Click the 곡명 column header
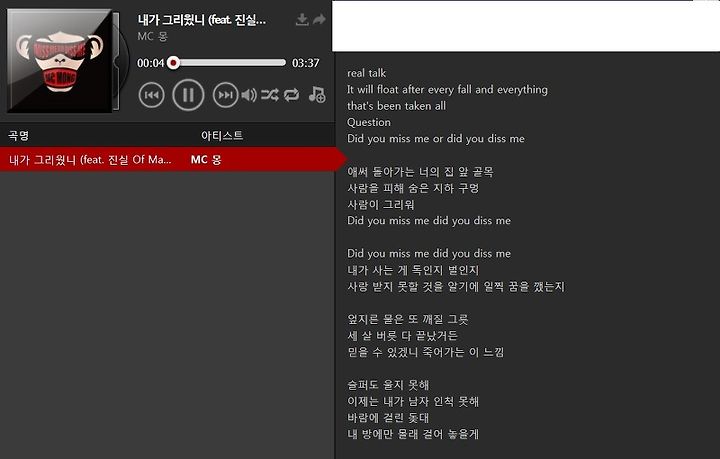 (19, 135)
